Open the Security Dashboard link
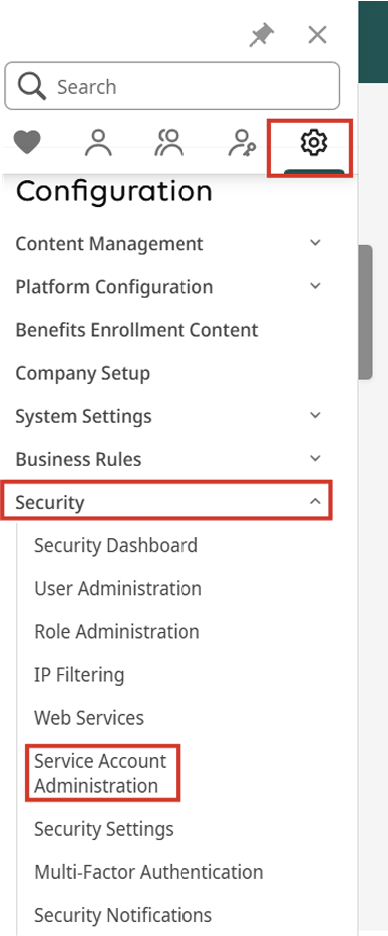Viewport: 388px width, 936px height. (x=116, y=545)
